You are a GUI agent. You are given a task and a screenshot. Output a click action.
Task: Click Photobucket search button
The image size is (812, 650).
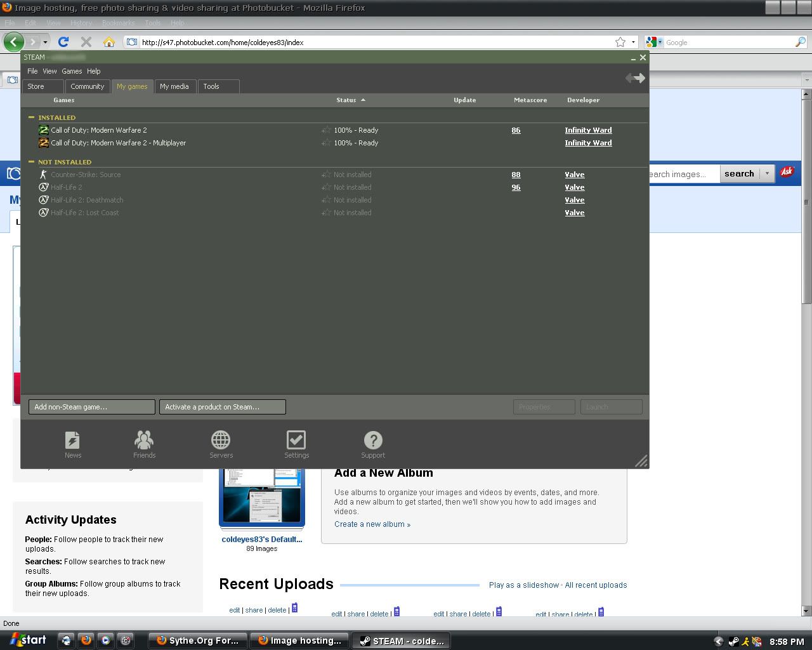pos(739,173)
